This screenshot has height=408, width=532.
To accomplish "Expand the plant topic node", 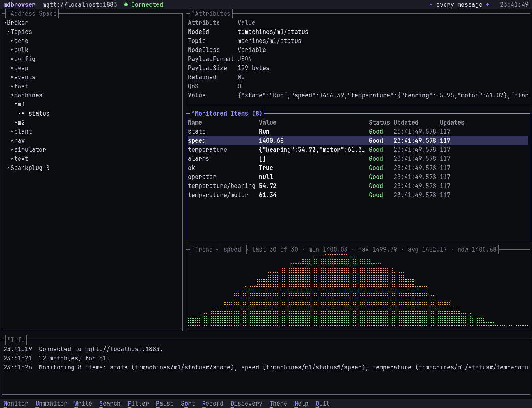I will 12,132.
